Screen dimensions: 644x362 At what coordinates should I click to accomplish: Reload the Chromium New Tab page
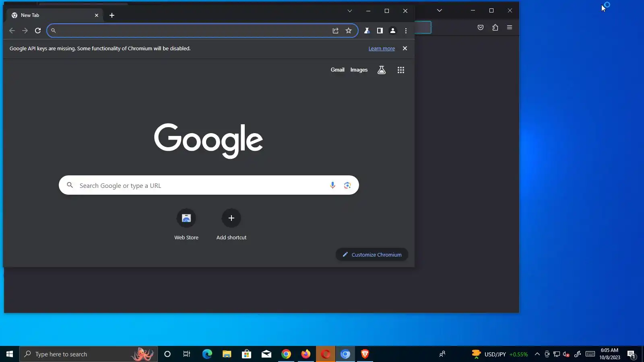click(x=38, y=31)
